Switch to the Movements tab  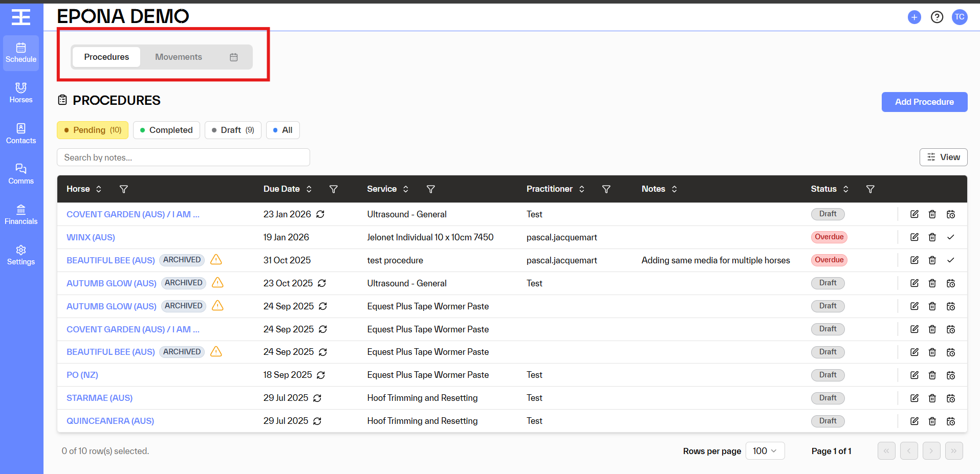[179, 57]
